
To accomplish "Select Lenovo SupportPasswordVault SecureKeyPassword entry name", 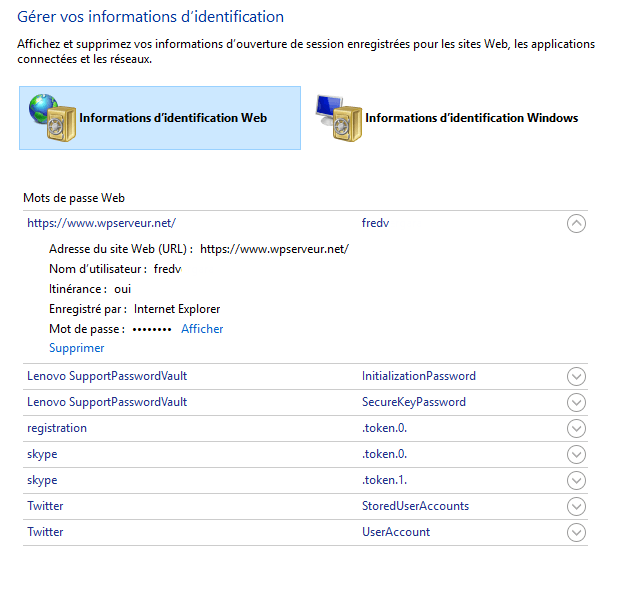I will (x=107, y=402).
